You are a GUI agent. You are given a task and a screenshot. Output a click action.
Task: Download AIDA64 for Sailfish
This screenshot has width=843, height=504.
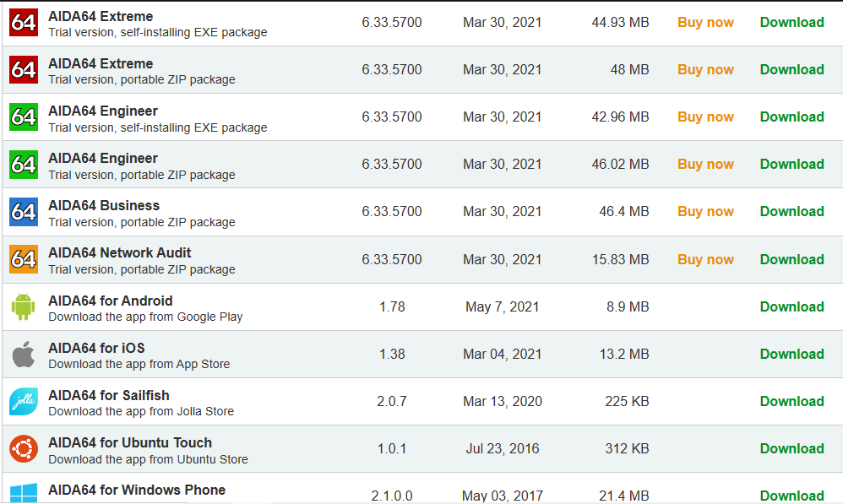pyautogui.click(x=791, y=402)
